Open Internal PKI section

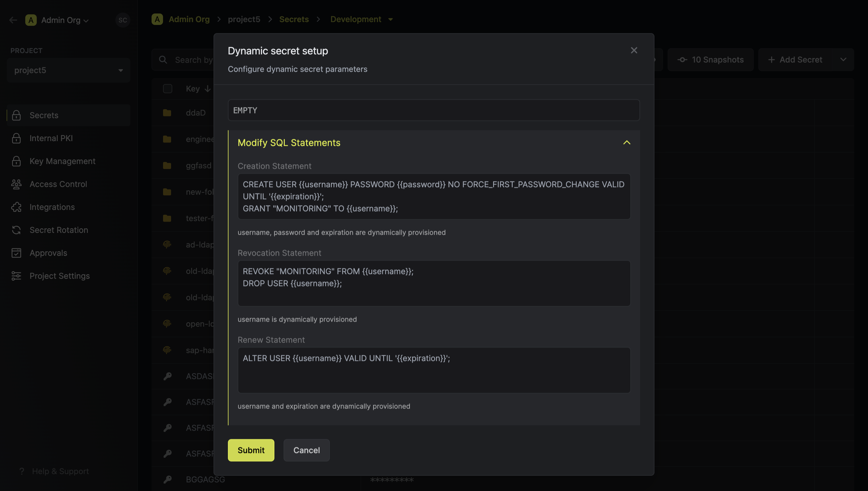point(69,138)
